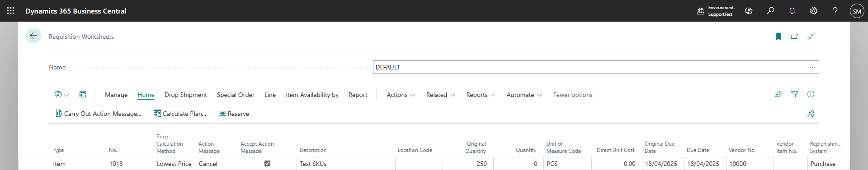
Task: Click the Description cell Test SKUs
Action: [346, 164]
